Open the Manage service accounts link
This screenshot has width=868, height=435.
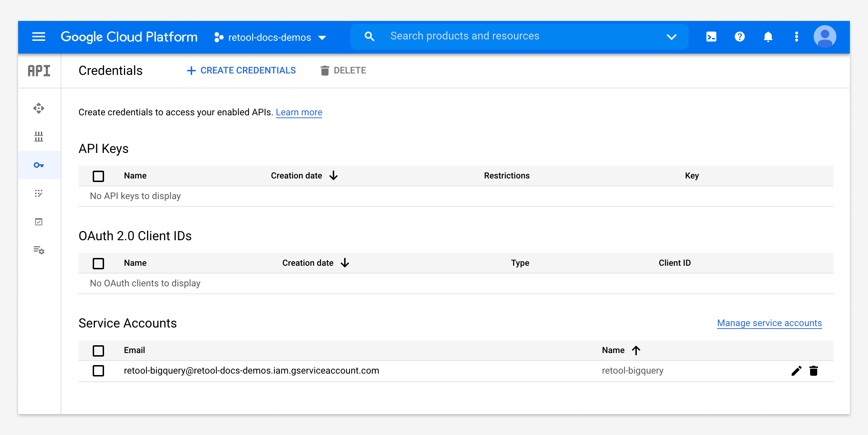pyautogui.click(x=769, y=323)
